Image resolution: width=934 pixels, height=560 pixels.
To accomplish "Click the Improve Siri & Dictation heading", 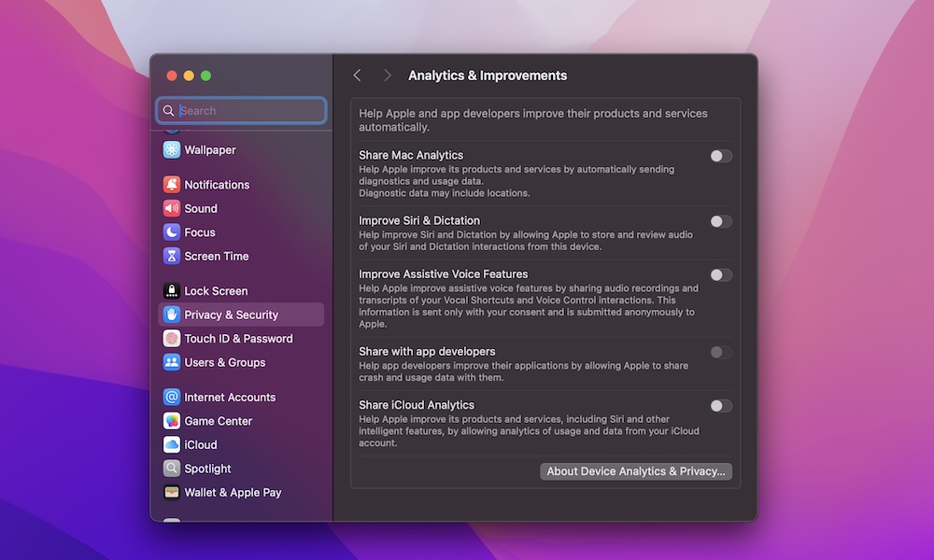I will [x=419, y=220].
